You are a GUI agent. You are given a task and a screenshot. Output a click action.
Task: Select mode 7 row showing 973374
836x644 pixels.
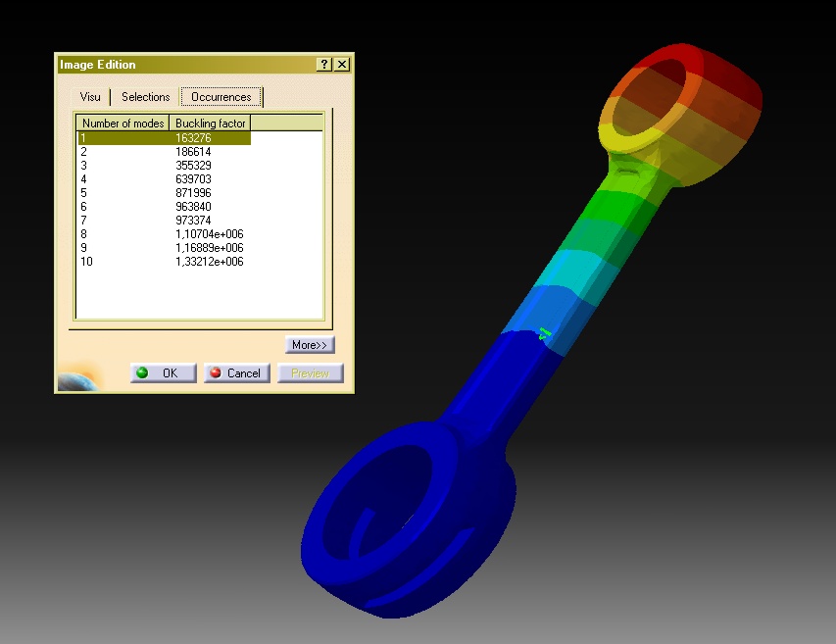point(164,221)
